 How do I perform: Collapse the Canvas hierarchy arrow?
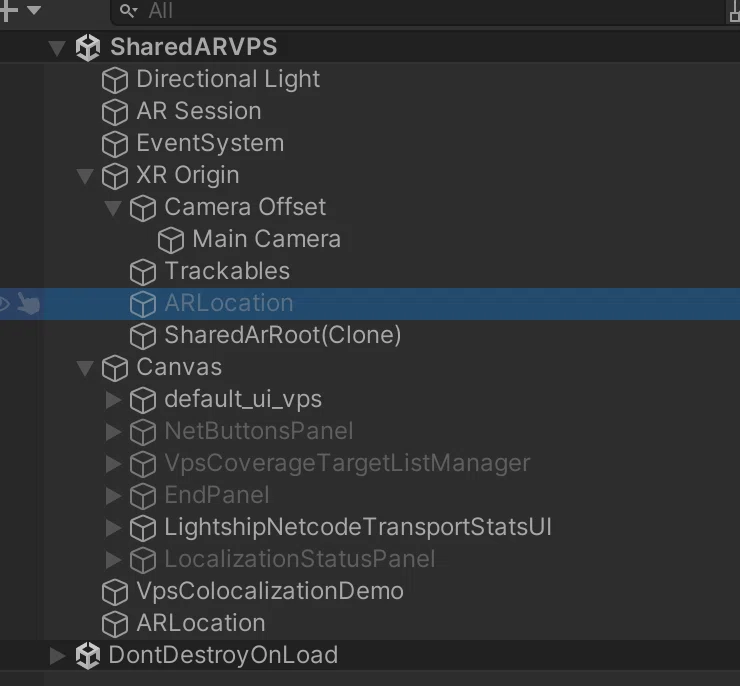(x=85, y=368)
